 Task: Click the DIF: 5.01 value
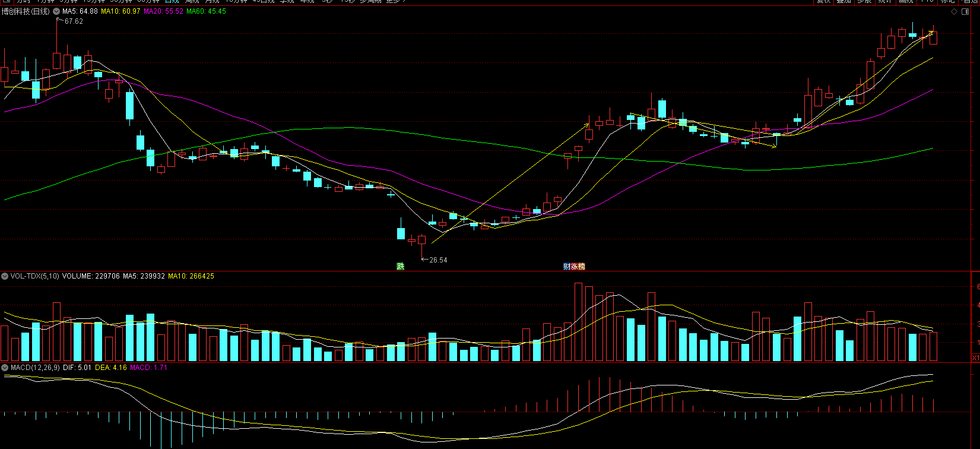(77, 368)
